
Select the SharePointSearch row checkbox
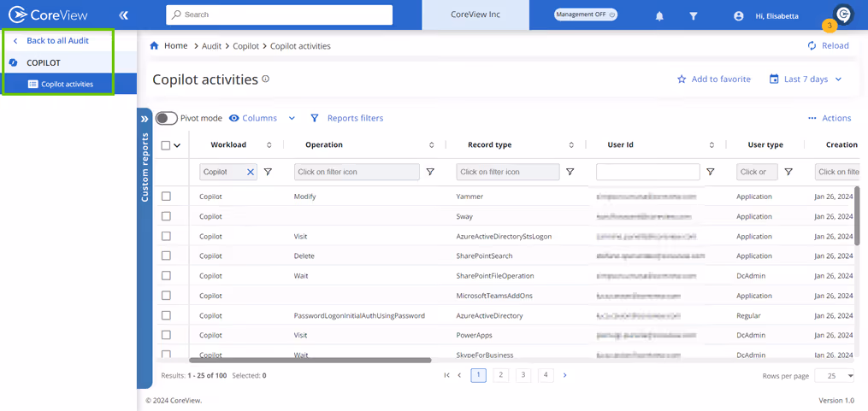coord(166,256)
